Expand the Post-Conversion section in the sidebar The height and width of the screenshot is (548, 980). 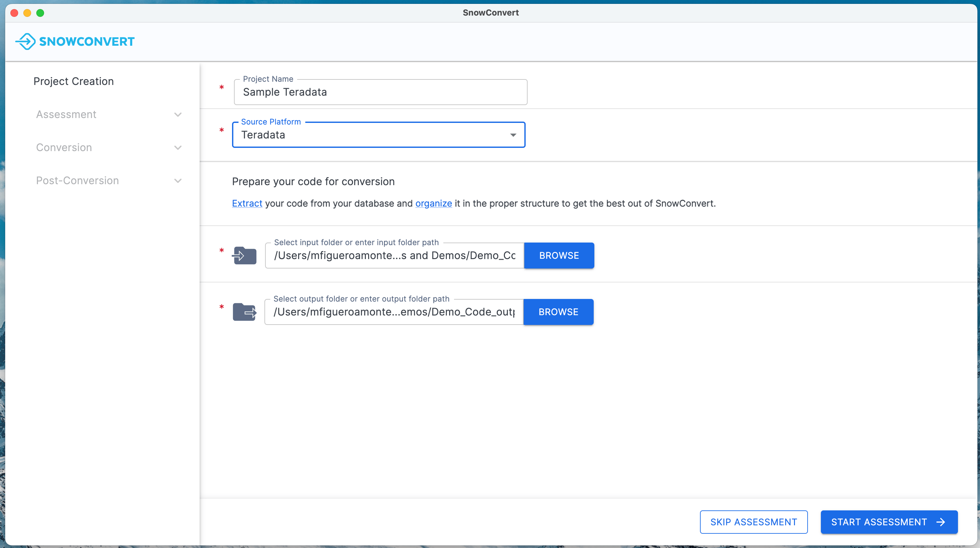(x=177, y=180)
